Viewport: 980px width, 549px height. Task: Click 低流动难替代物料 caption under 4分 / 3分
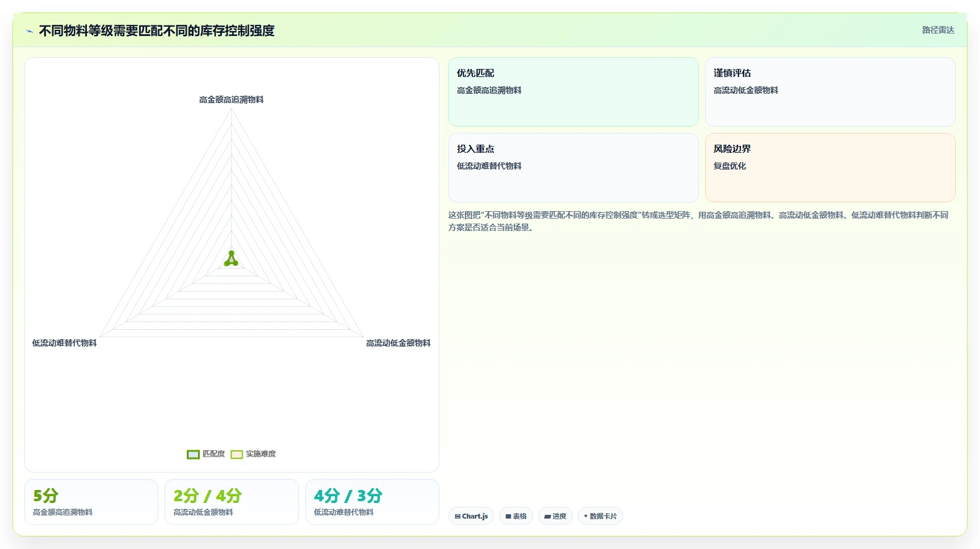[x=344, y=512]
